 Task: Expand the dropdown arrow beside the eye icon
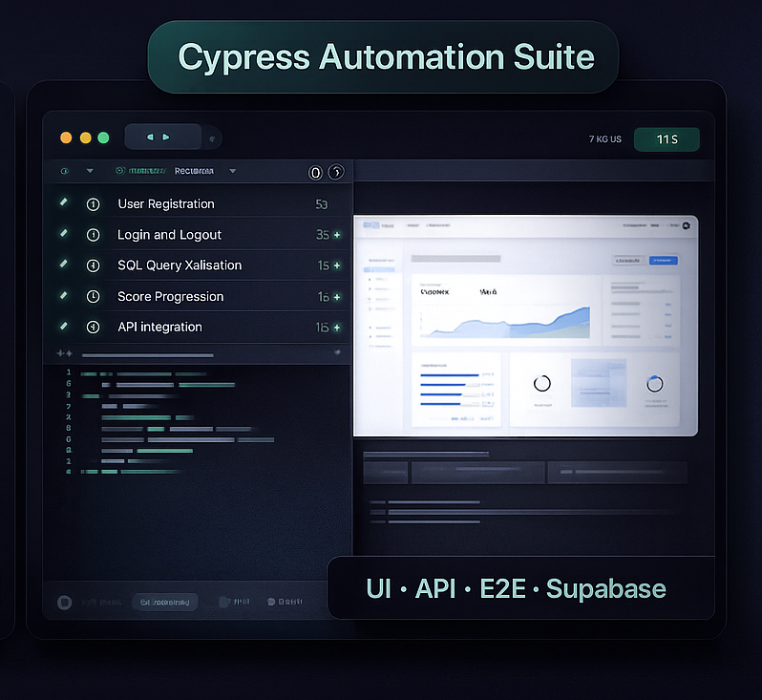click(x=90, y=171)
